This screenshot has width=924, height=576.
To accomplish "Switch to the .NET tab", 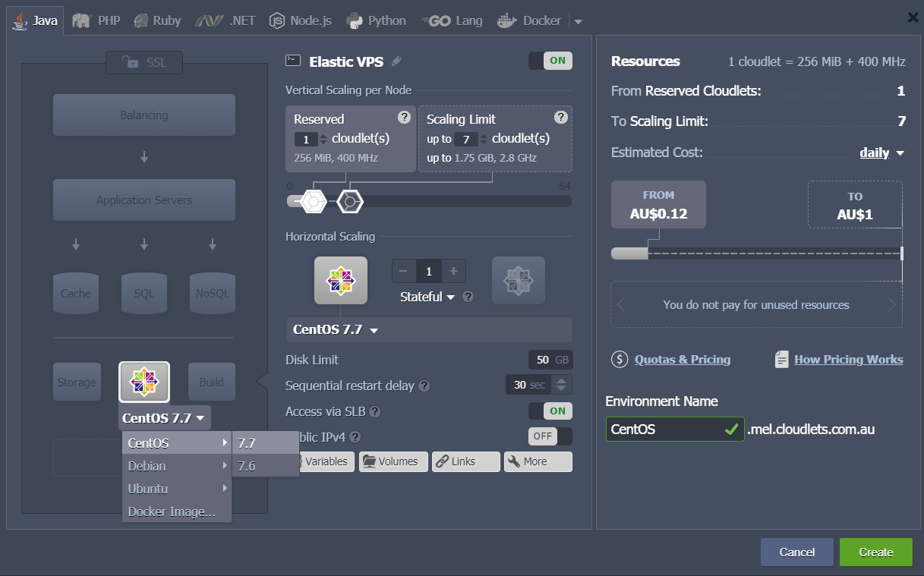I will click(x=225, y=20).
